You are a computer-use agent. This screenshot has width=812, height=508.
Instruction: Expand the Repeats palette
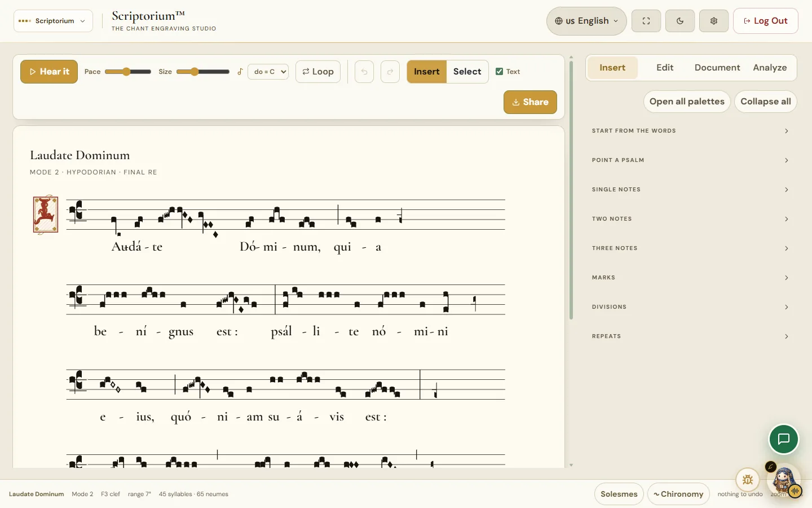(691, 336)
